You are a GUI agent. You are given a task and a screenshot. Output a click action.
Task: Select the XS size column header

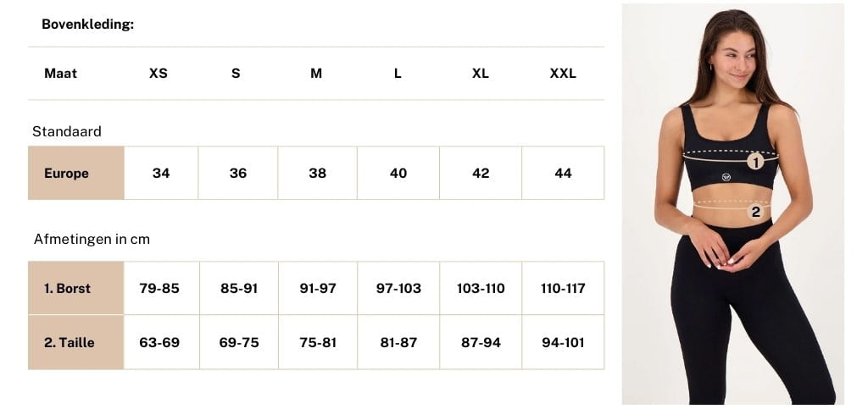point(159,74)
